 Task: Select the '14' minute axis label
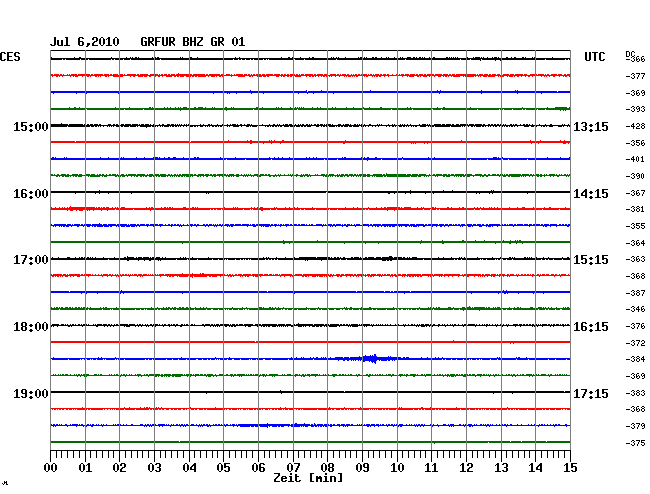coord(536,468)
